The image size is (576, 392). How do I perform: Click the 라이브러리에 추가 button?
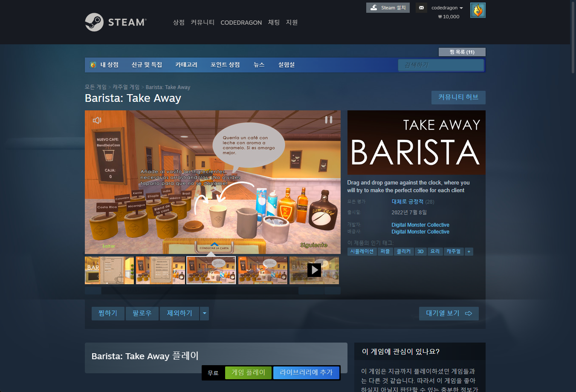coord(306,372)
